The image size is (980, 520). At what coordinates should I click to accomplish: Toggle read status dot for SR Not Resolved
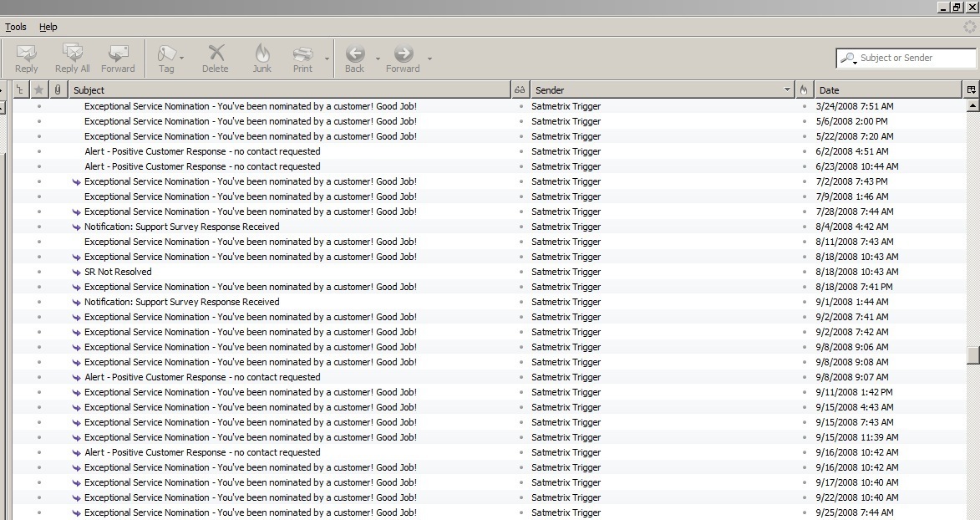[521, 272]
